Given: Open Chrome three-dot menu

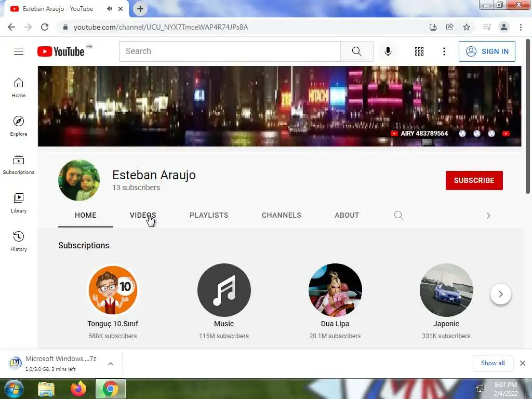Looking at the screenshot, I should tap(521, 27).
